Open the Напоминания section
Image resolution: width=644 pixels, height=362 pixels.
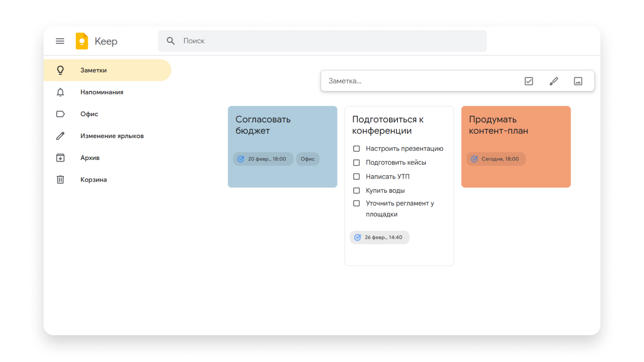[x=102, y=92]
